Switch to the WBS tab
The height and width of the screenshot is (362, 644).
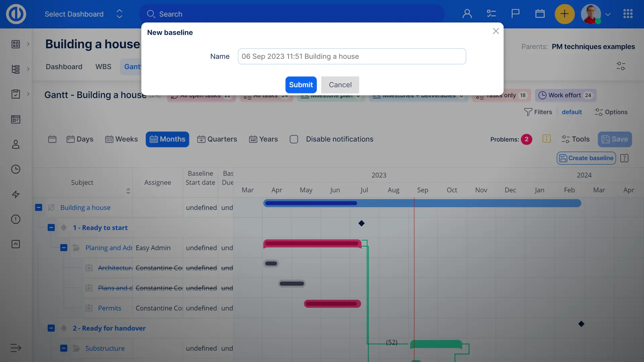pyautogui.click(x=103, y=67)
